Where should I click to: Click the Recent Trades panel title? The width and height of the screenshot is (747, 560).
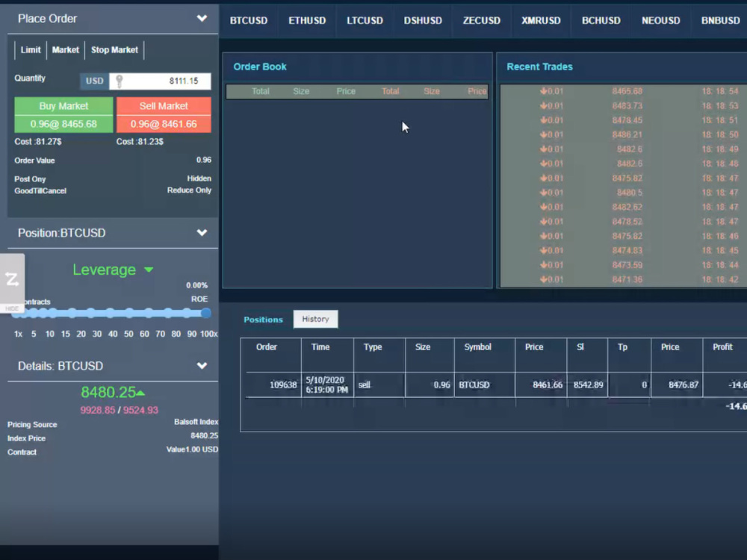[x=539, y=66]
